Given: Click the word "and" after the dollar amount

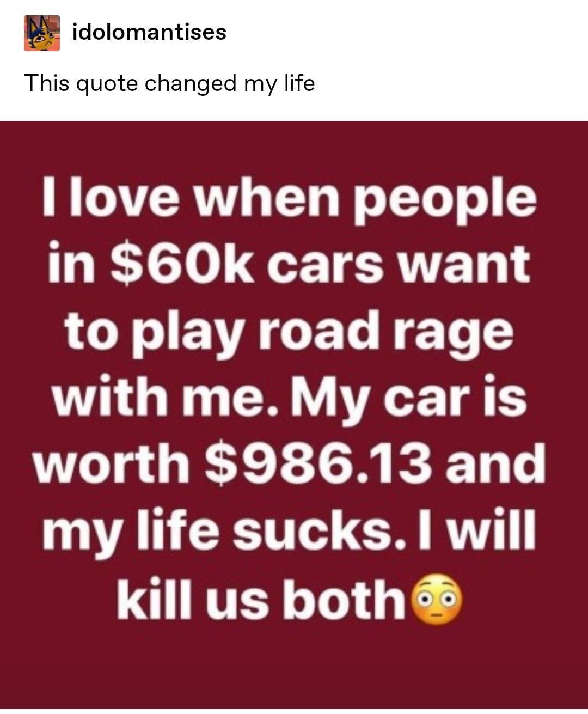Looking at the screenshot, I should coord(495,465).
